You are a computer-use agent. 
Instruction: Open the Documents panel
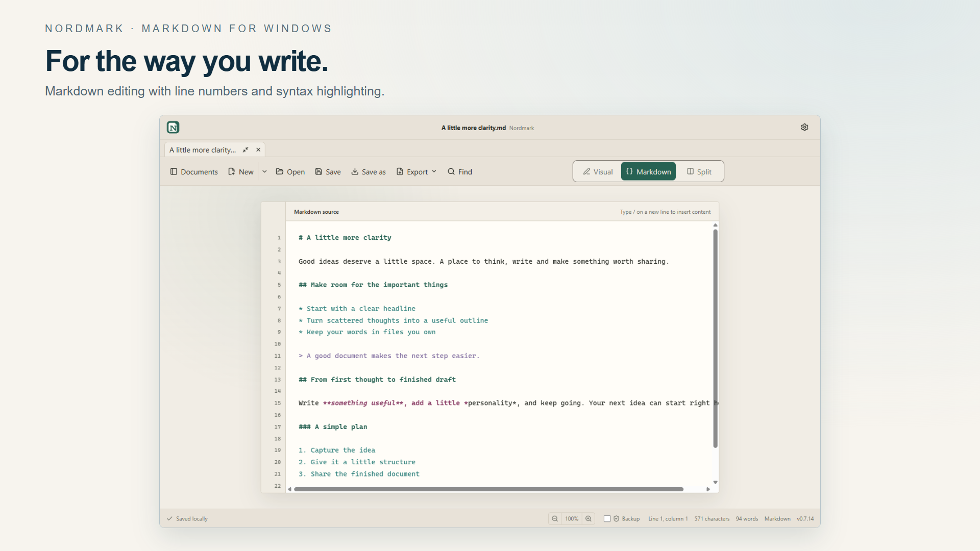tap(194, 172)
